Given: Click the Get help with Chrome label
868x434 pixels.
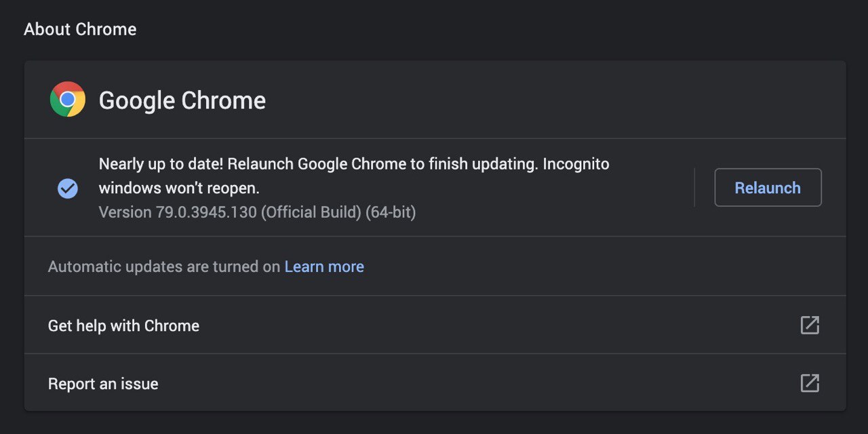Looking at the screenshot, I should coord(123,325).
